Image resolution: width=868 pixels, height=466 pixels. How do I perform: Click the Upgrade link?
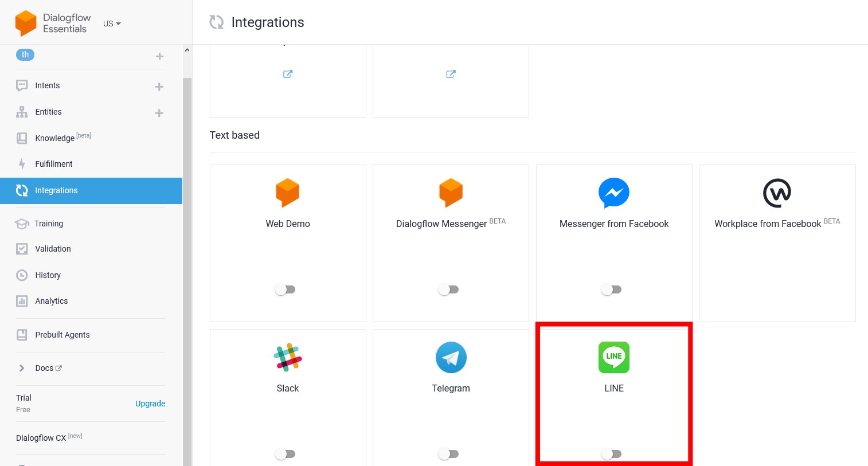click(x=150, y=404)
